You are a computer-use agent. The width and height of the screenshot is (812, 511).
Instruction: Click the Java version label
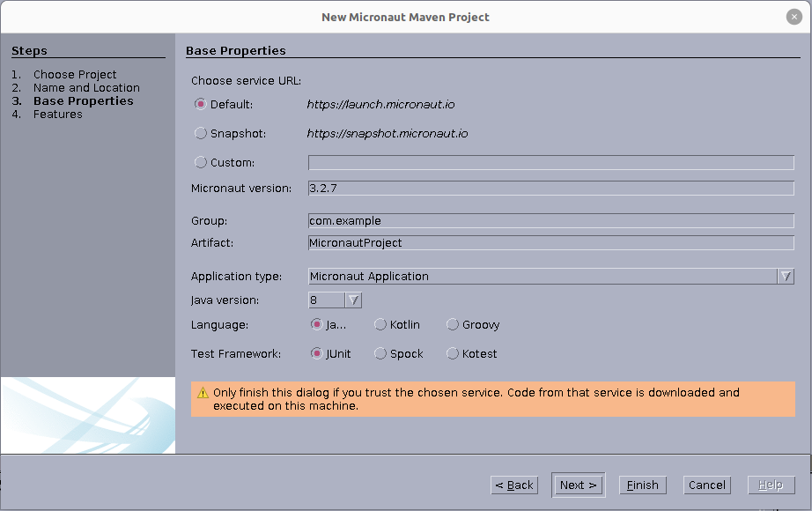click(x=225, y=300)
